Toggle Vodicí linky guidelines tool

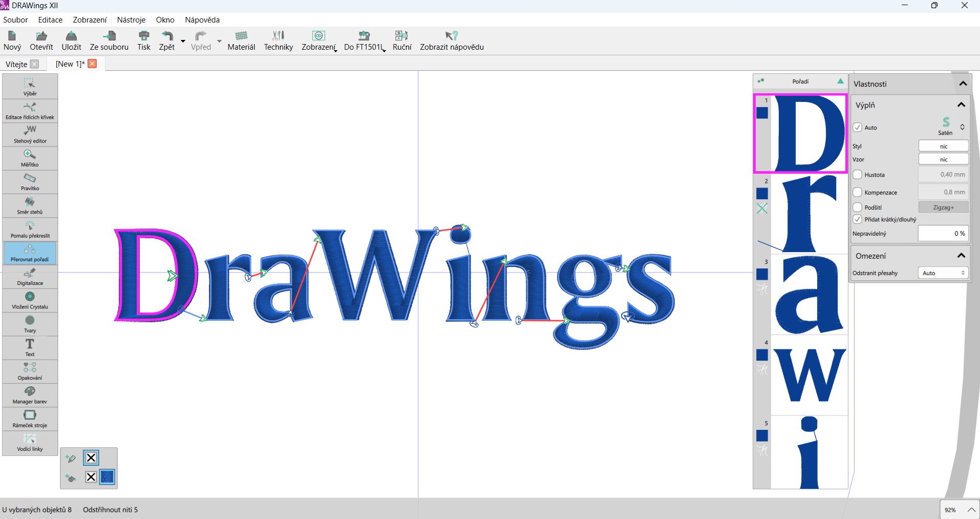[x=30, y=442]
